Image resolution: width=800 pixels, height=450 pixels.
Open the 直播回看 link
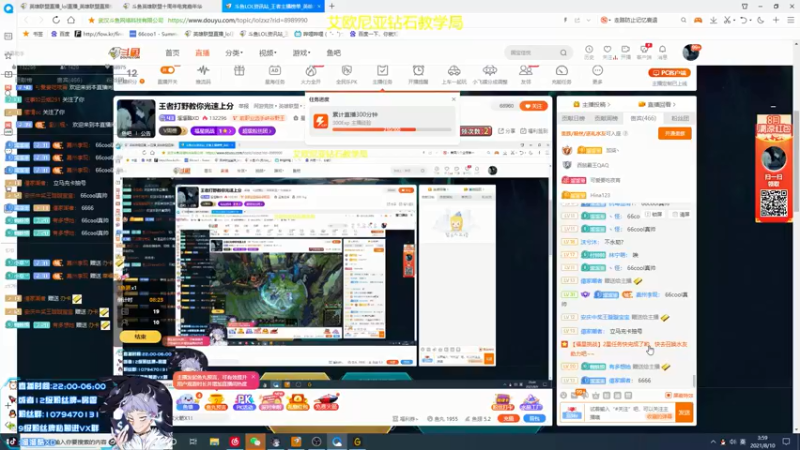tap(657, 104)
